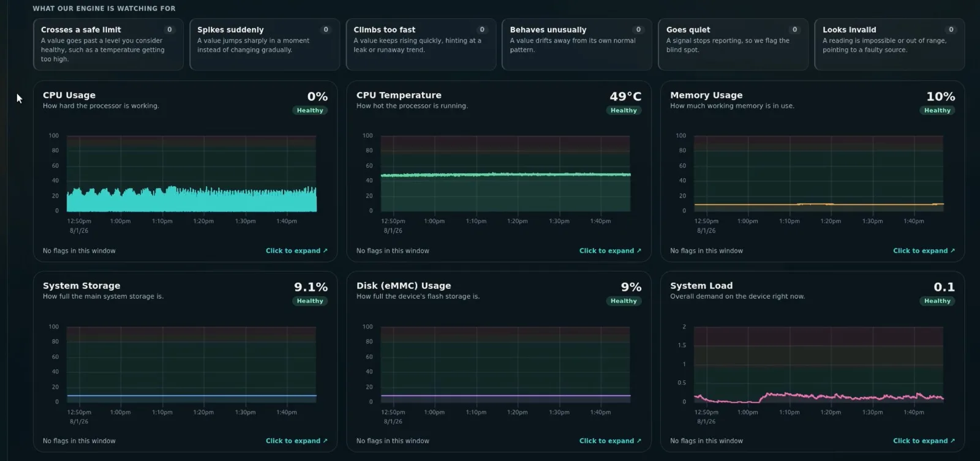Click the 'Disk (eMMC) Usage' card title
The height and width of the screenshot is (461, 980).
tap(404, 286)
